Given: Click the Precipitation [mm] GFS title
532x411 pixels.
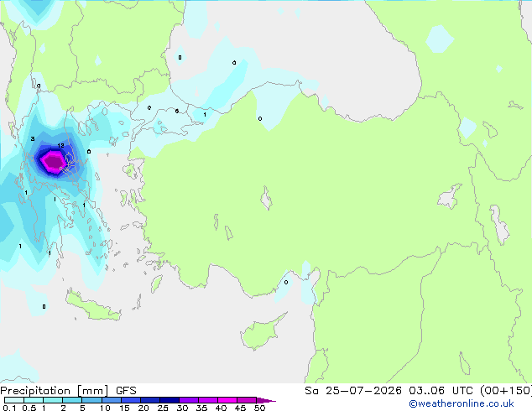Looking at the screenshot, I should click(68, 391).
